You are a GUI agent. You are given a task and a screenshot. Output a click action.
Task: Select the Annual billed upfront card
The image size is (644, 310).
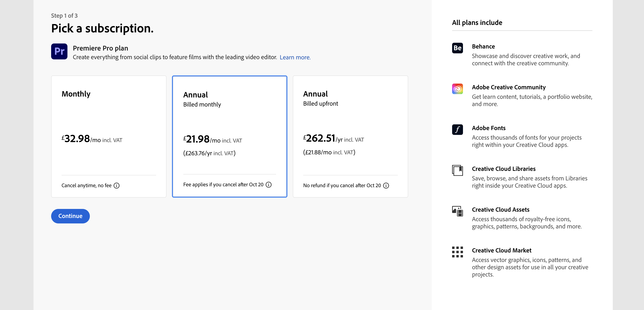[x=350, y=136]
